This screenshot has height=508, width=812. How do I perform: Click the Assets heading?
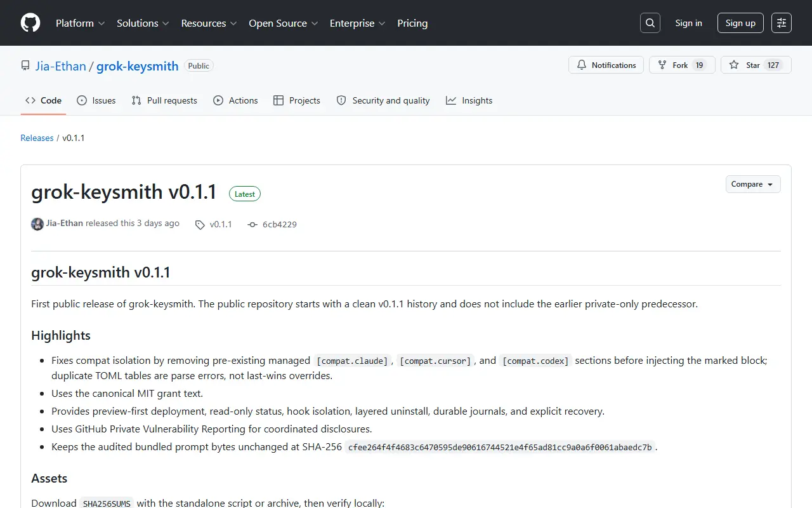pyautogui.click(x=49, y=478)
